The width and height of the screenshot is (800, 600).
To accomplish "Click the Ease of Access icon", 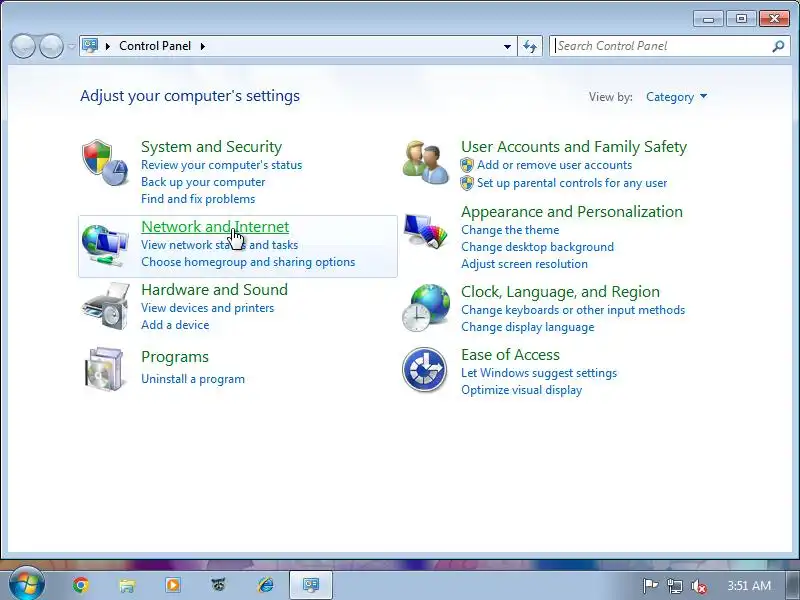I will [x=424, y=369].
